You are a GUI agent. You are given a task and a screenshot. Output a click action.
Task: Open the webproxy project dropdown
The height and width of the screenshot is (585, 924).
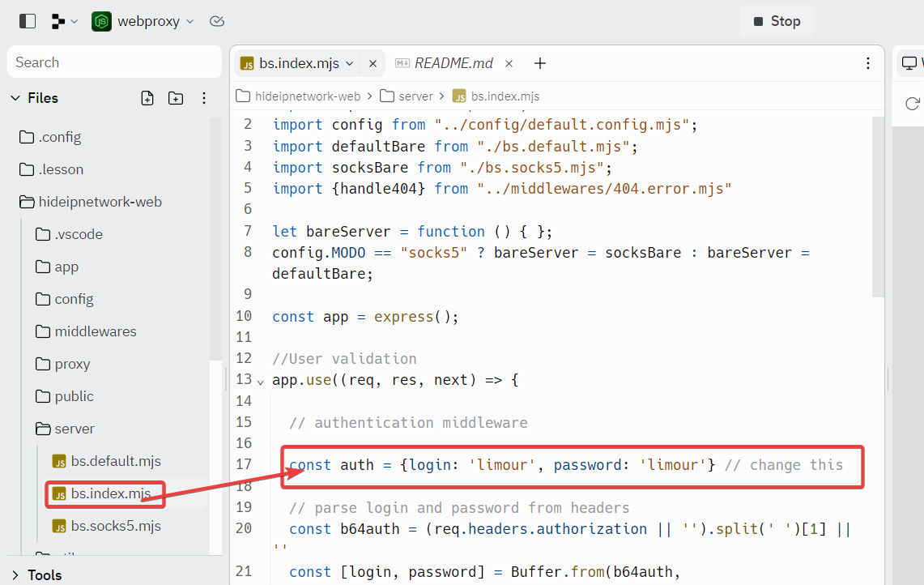tap(144, 21)
